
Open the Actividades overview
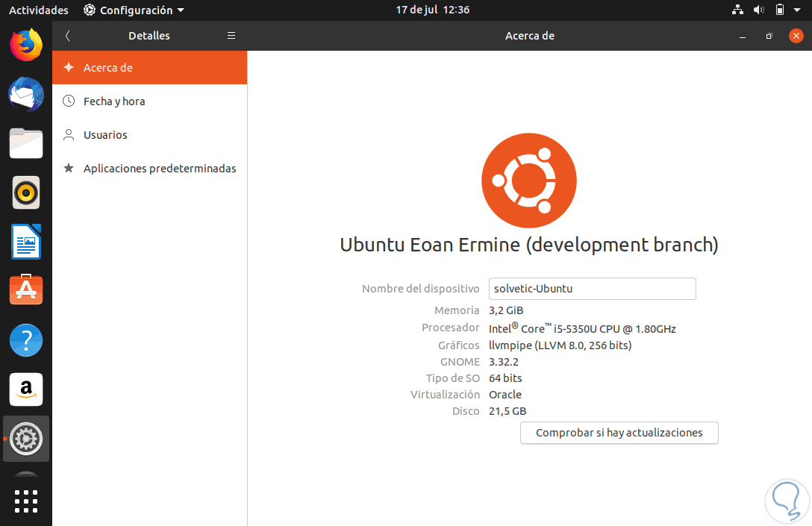coord(38,10)
